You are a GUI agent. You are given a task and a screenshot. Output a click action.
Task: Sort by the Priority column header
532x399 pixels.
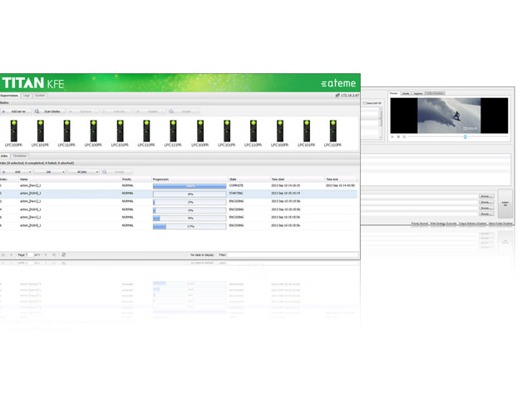click(136, 180)
